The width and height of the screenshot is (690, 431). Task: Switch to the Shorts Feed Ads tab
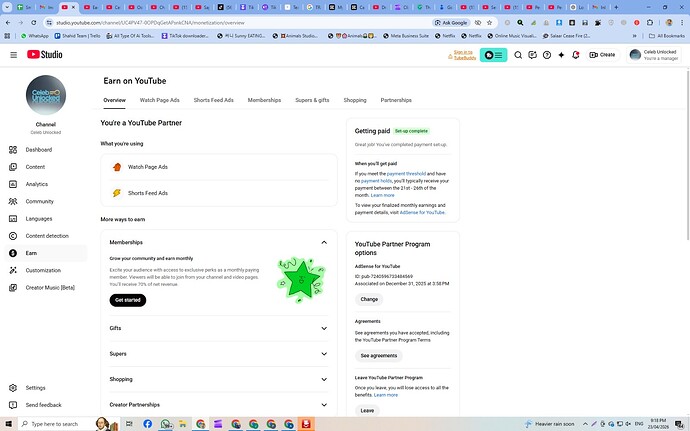tap(213, 100)
